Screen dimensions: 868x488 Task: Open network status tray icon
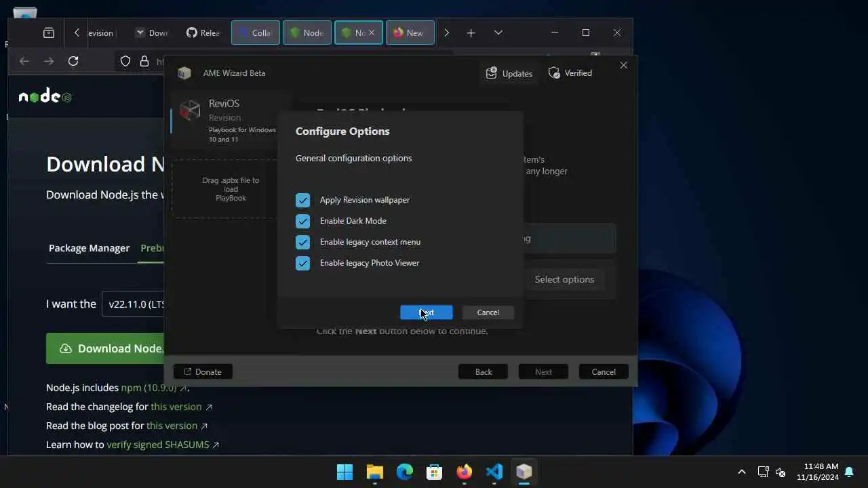763,472
